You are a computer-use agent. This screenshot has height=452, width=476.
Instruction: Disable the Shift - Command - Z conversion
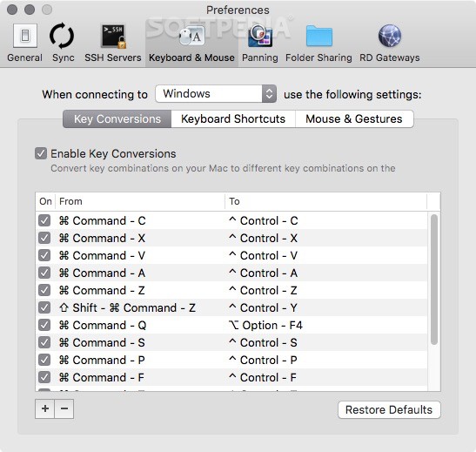click(x=44, y=307)
